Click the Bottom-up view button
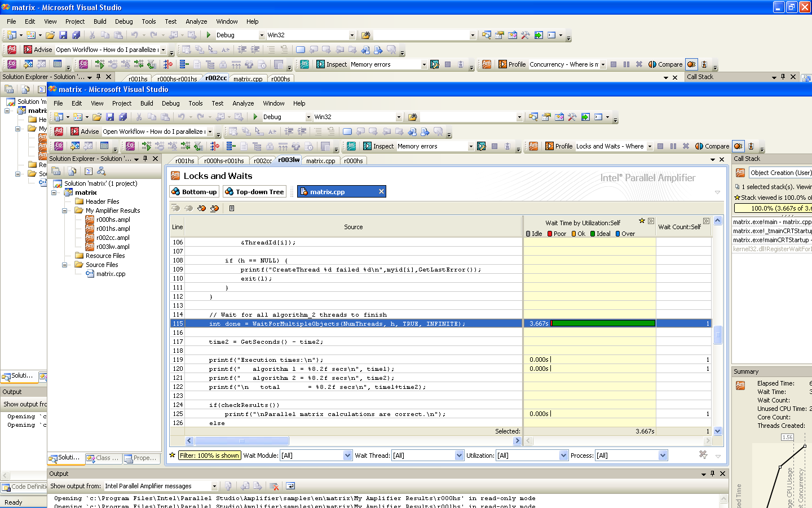This screenshot has width=812, height=508. [194, 192]
